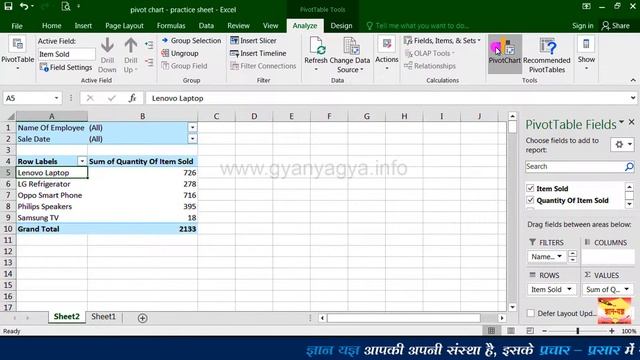Click the Field Settings button

66,67
